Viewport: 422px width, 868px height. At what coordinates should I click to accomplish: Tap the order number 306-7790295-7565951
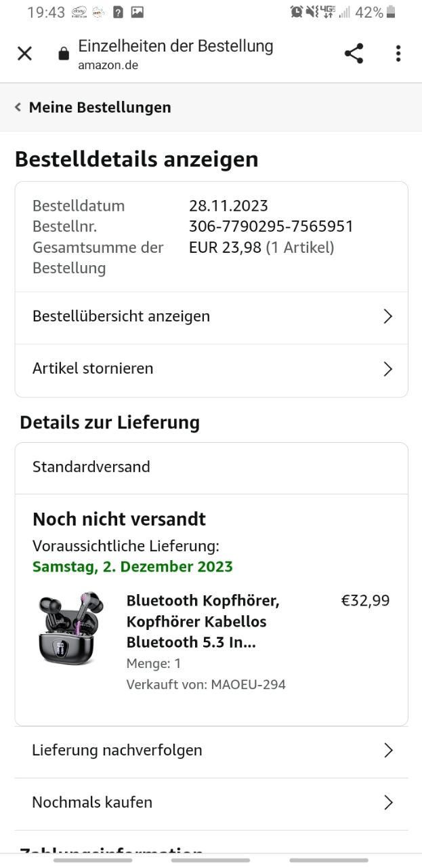coord(271,226)
